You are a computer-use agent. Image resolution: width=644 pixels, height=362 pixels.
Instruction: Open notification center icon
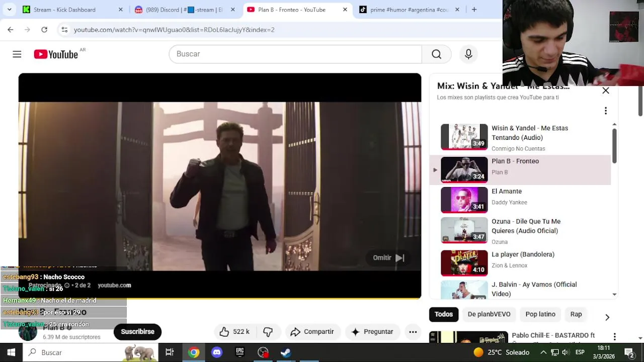[x=629, y=352]
